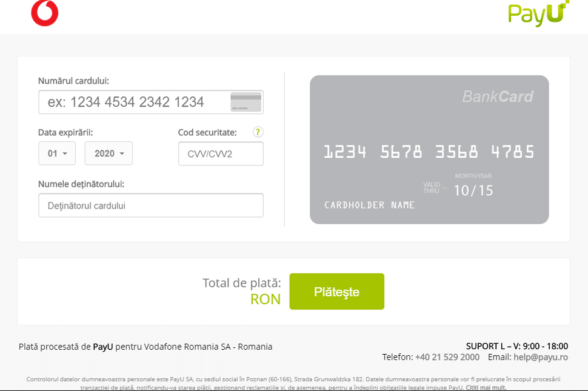The height and width of the screenshot is (391, 588).
Task: Click the card icon inside the card number field
Action: 246,102
